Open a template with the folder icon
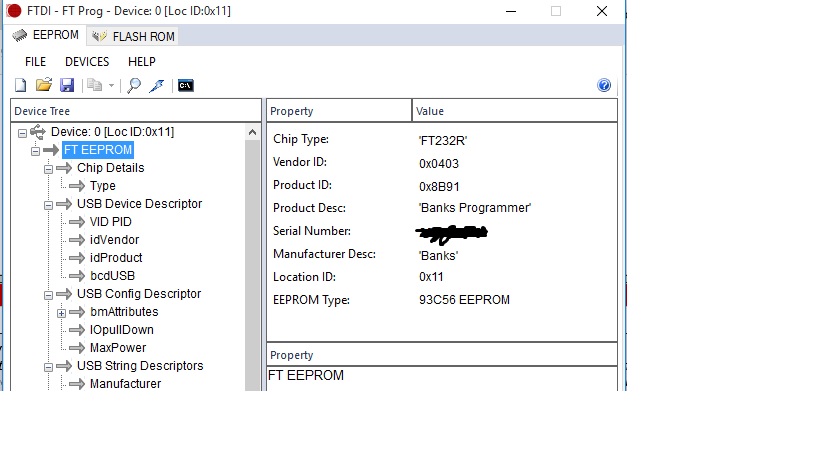Viewport: 819px width, 460px height. coord(44,85)
